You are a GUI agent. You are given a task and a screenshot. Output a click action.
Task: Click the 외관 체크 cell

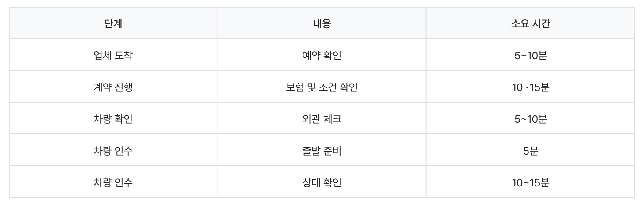(321, 118)
